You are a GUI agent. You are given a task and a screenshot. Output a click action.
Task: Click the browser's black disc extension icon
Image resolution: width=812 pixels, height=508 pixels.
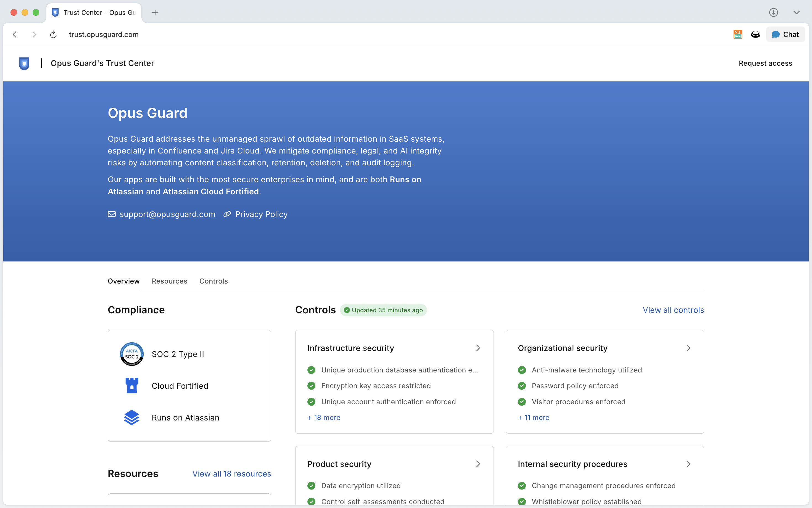[756, 34]
